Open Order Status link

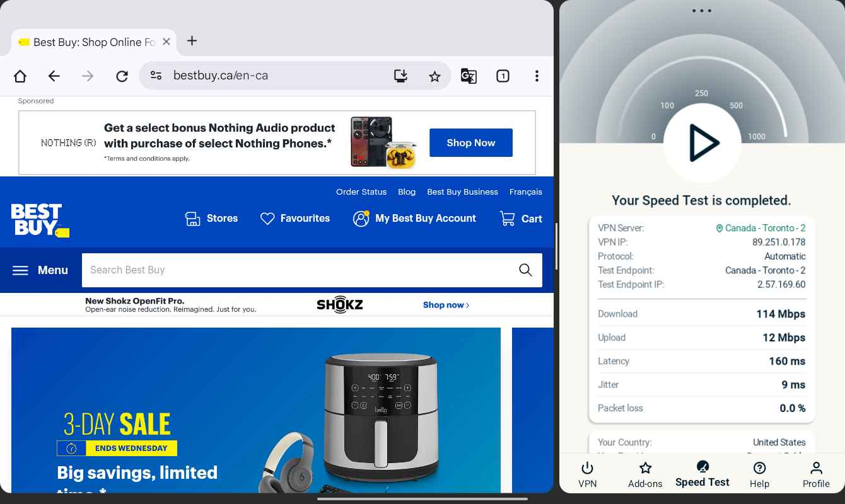click(x=361, y=192)
